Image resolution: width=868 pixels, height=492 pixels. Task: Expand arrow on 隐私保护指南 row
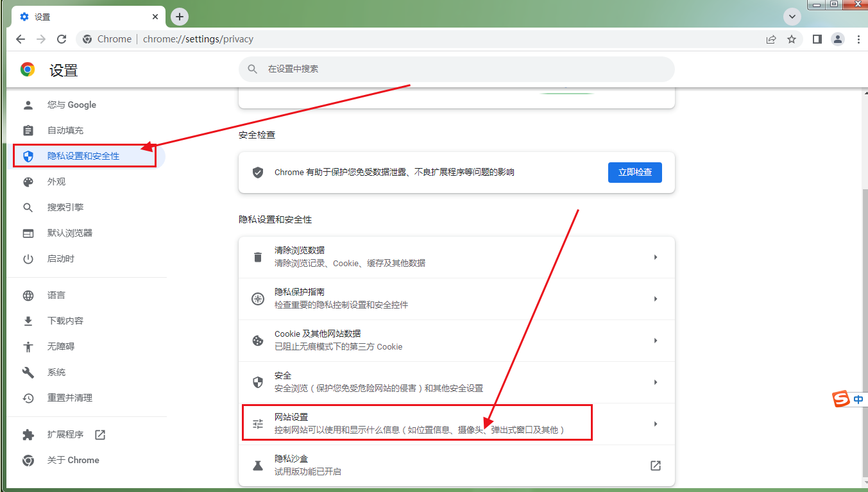[656, 299]
